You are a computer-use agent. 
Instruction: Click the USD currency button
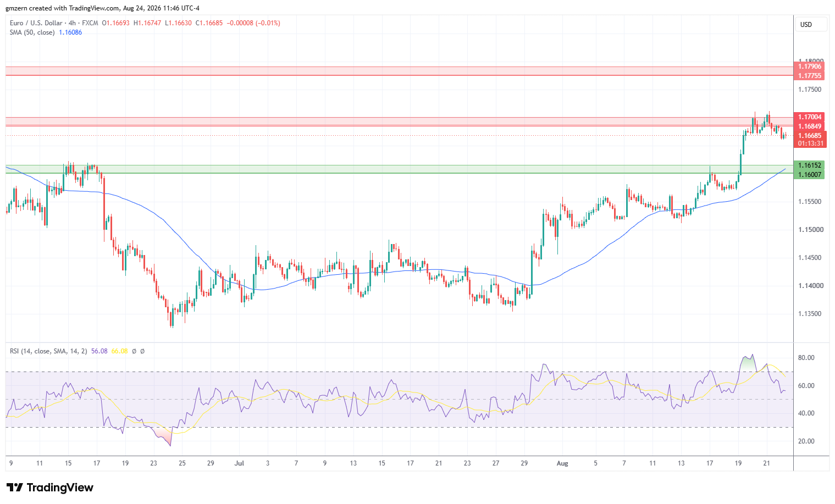[x=811, y=24]
